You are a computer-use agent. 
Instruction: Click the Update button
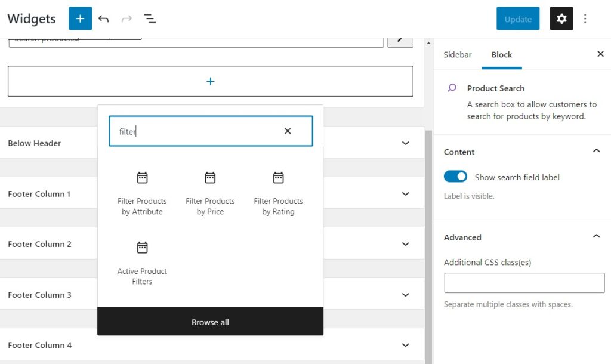518,18
